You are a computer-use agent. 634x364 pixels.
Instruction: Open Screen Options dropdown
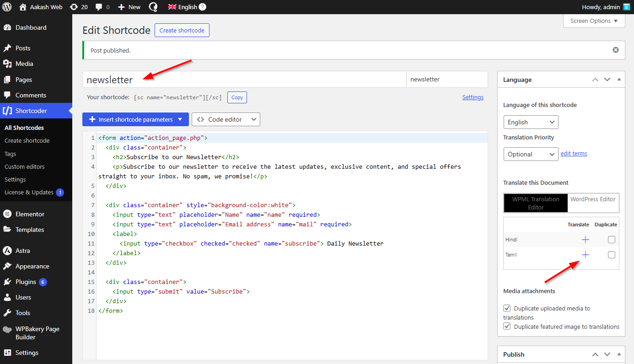click(594, 21)
